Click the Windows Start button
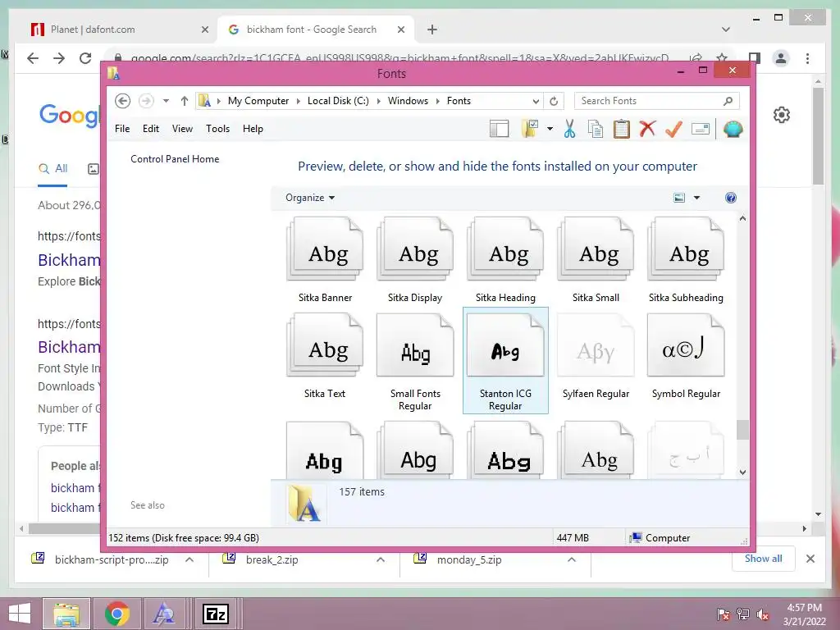 click(x=20, y=614)
